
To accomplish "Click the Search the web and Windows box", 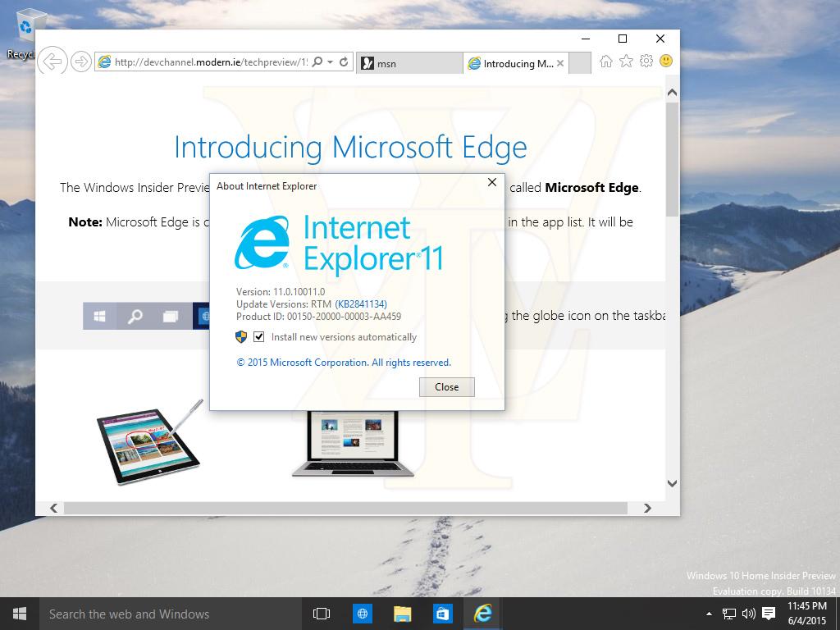I will click(171, 614).
